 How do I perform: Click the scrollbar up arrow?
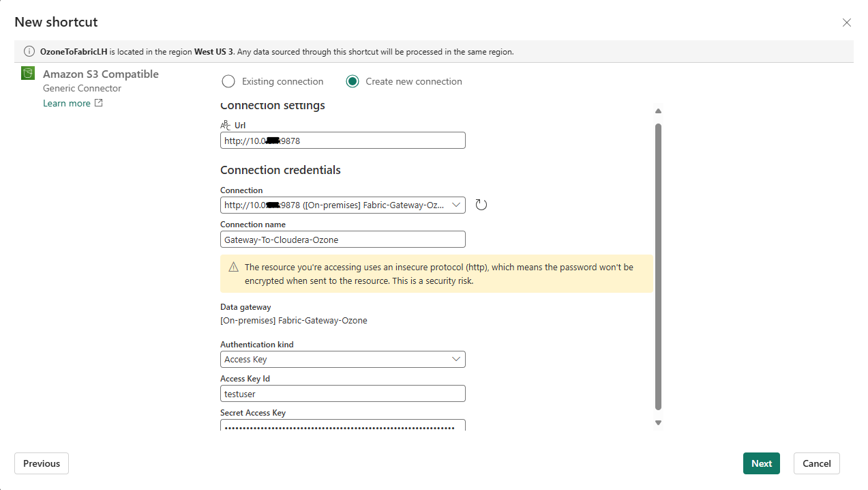tap(658, 111)
